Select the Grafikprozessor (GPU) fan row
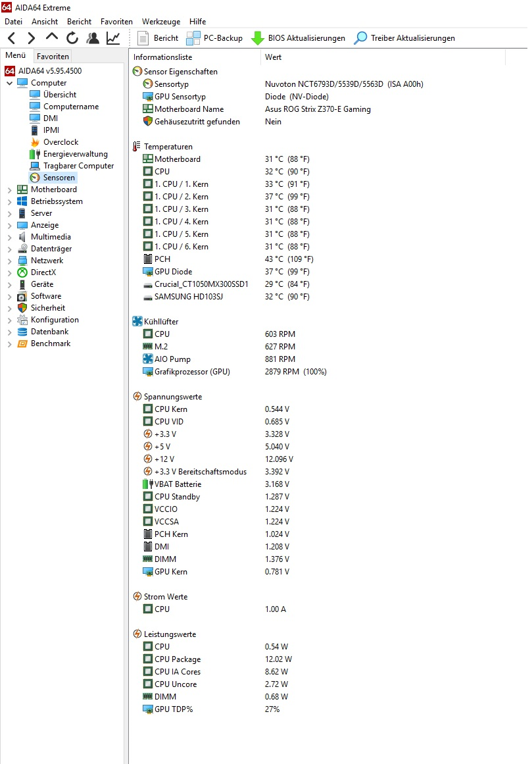 click(x=235, y=371)
